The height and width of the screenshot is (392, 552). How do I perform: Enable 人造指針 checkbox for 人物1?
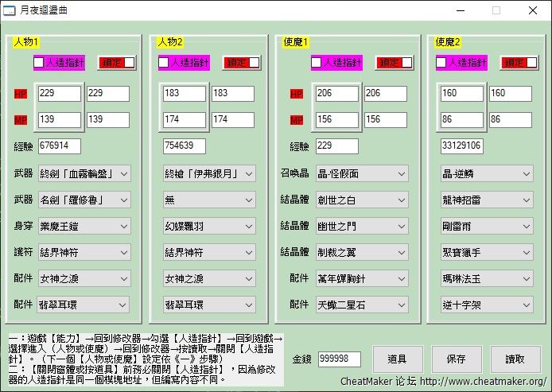[39, 62]
